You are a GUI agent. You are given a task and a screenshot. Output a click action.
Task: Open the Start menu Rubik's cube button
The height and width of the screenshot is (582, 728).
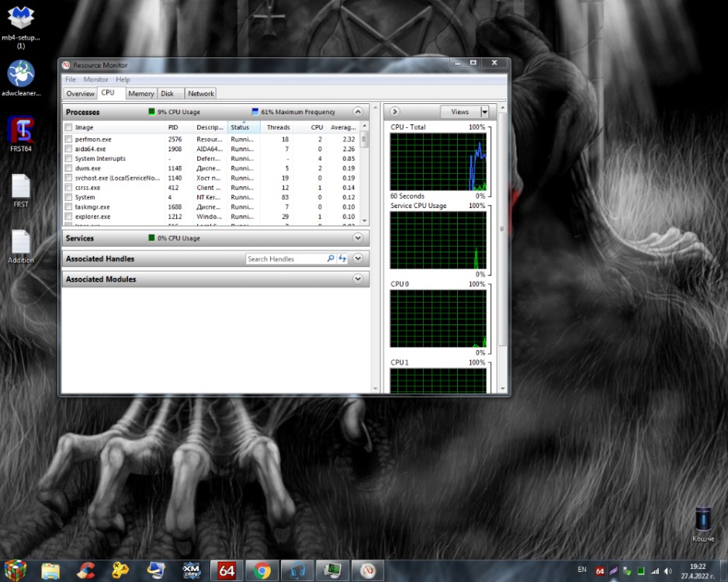pos(16,570)
